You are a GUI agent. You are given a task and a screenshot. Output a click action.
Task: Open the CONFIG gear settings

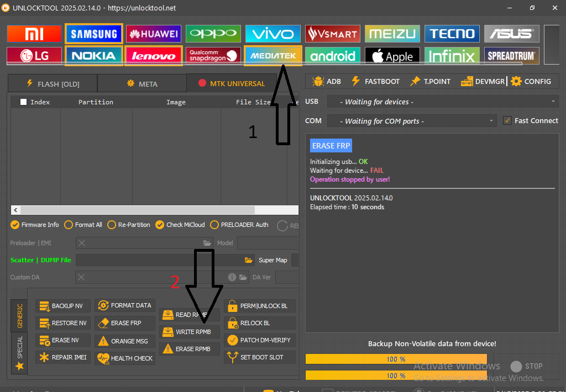531,81
